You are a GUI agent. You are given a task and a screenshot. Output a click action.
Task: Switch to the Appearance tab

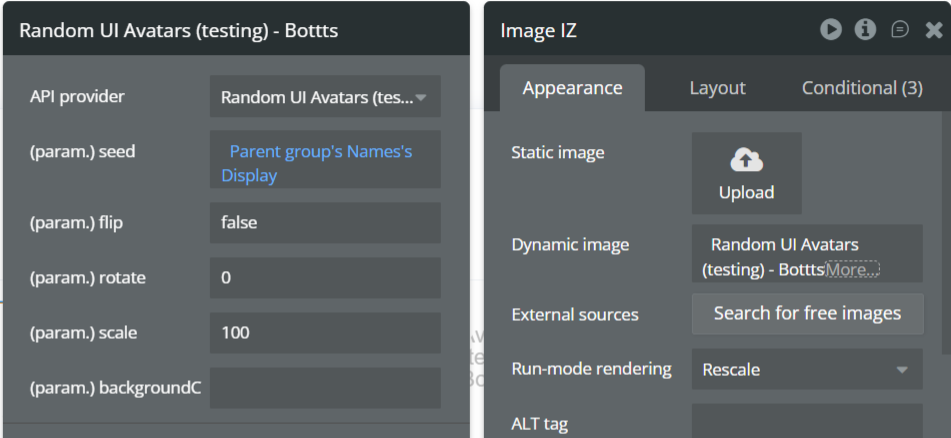click(x=572, y=88)
